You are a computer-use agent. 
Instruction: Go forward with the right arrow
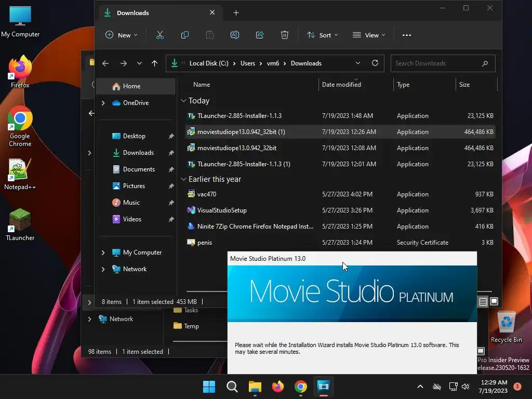coord(124,63)
